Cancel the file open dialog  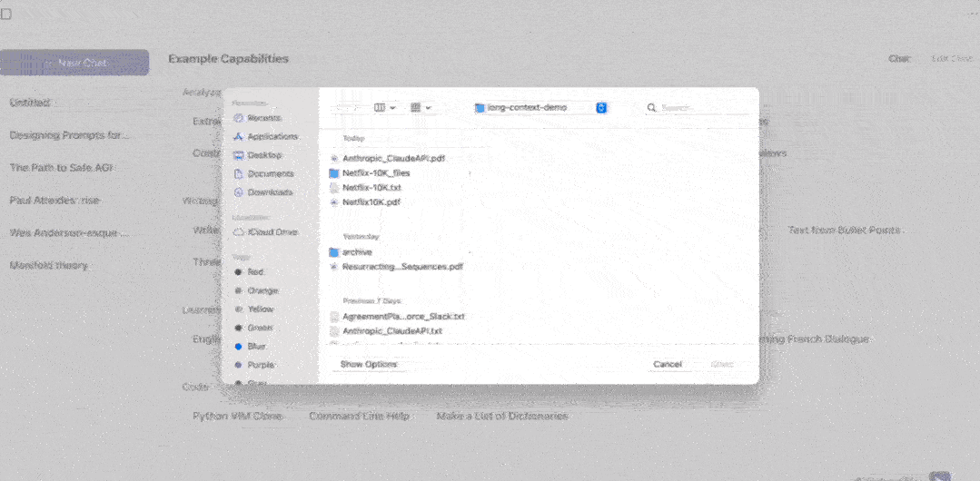(668, 364)
